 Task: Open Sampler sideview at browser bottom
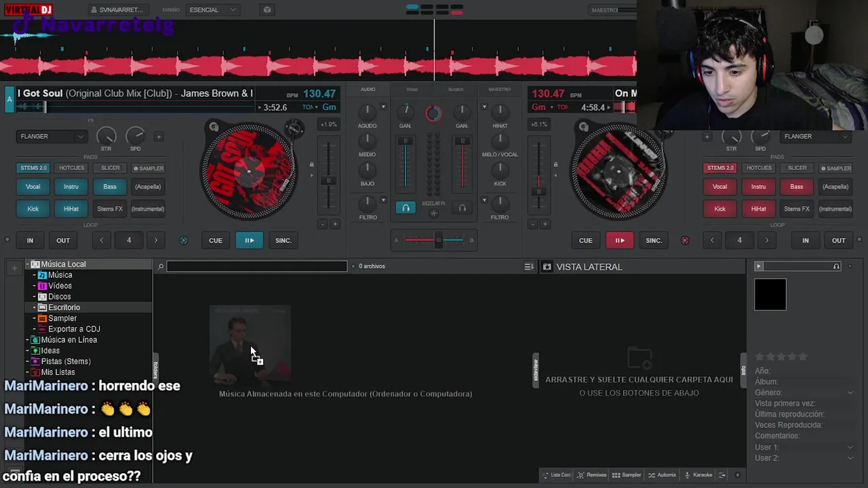tap(627, 475)
